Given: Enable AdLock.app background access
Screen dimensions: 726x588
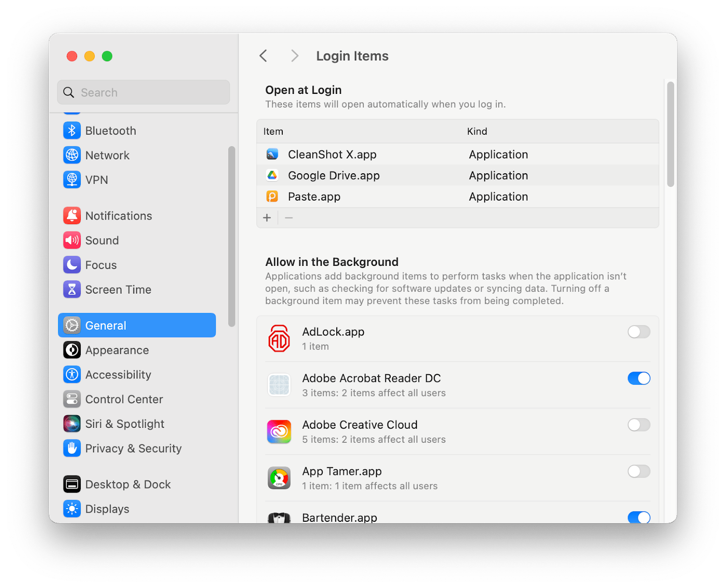Looking at the screenshot, I should point(638,332).
